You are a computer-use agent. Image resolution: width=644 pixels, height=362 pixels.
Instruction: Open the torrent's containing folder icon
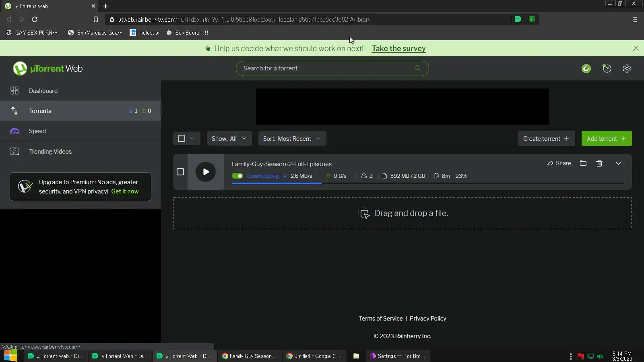point(583,163)
